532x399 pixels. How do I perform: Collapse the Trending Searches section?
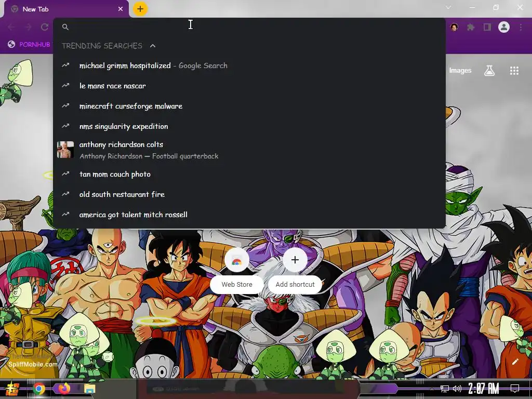(153, 46)
